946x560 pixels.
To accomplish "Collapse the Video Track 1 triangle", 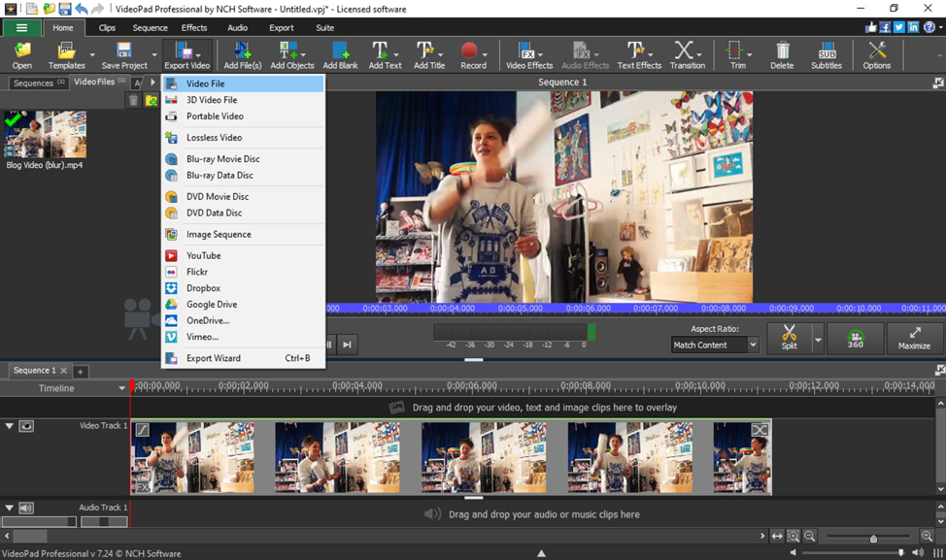I will (9, 425).
